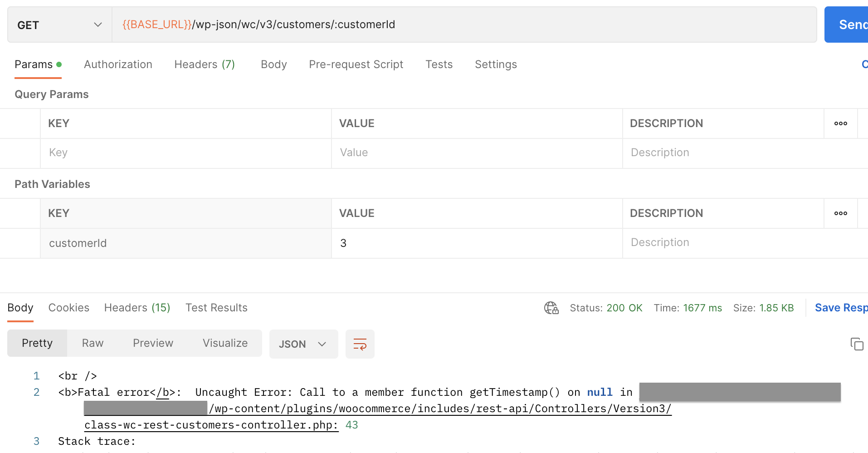Toggle the line wrap icon
This screenshot has height=453, width=868.
point(360,344)
